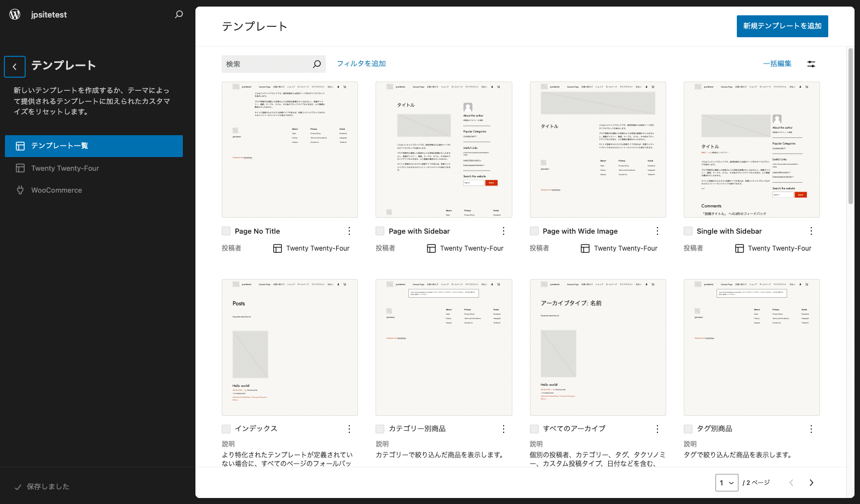Open the page number dropdown
The width and height of the screenshot is (860, 504).
727,483
